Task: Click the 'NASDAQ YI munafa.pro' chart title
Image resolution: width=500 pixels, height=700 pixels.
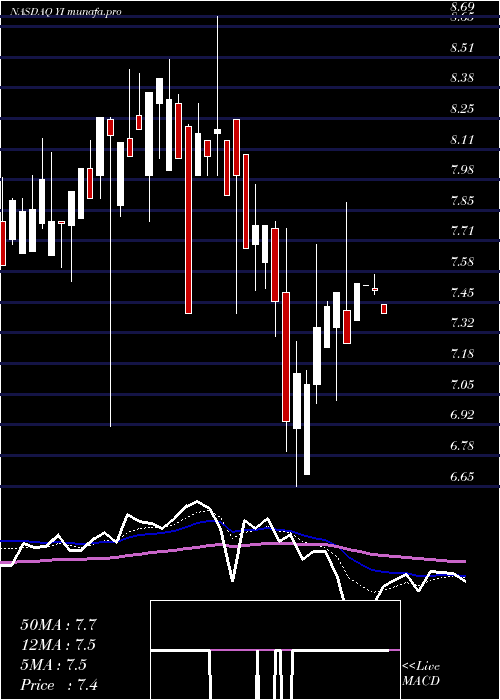Action: 66,12
